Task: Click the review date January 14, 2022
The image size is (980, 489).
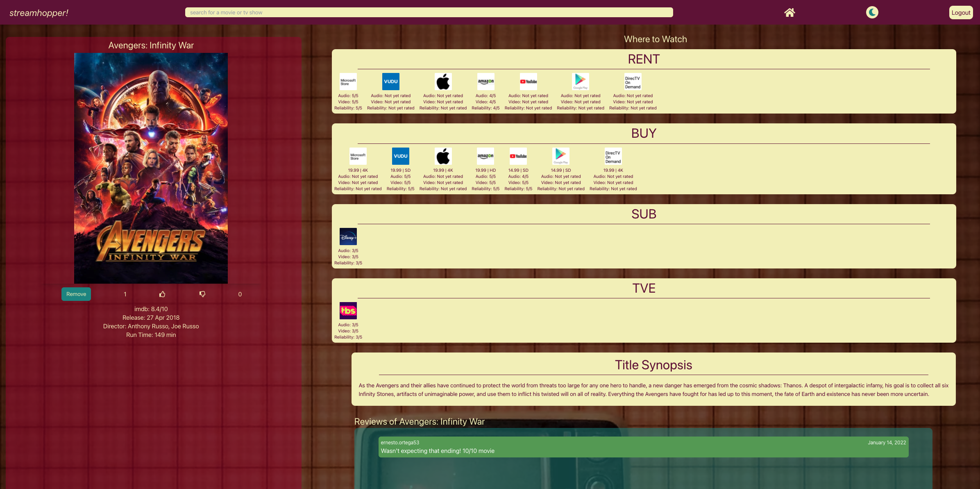Action: (x=887, y=442)
